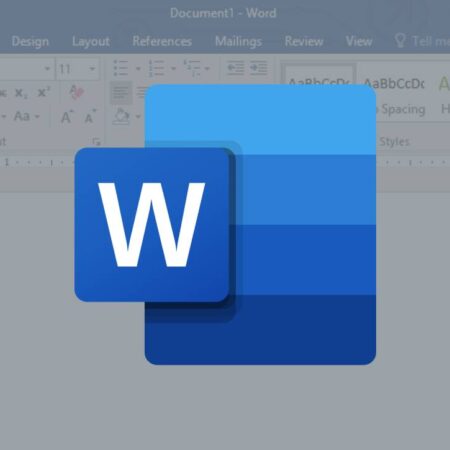Click the Change Case Aa button
The image size is (450, 450).
22,117
